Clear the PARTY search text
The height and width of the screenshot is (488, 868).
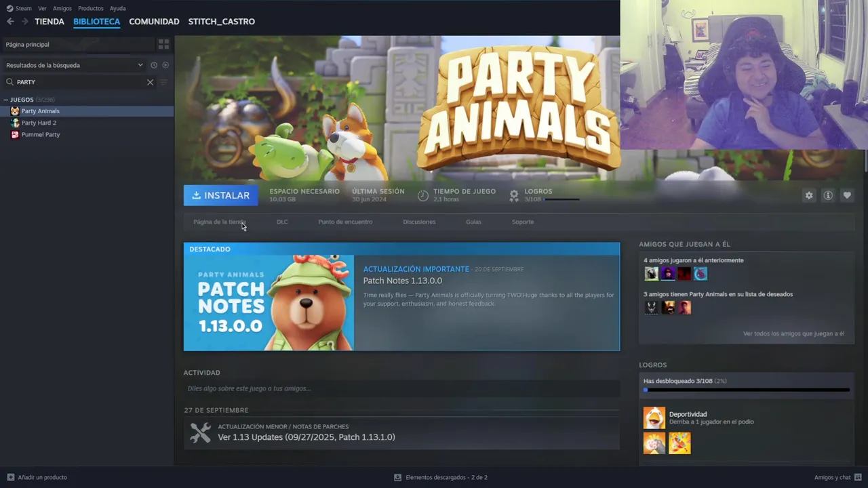click(x=151, y=82)
